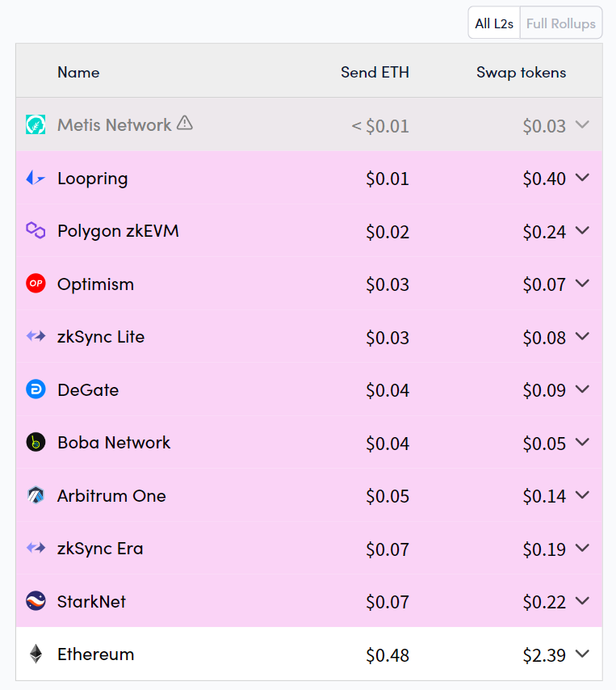Image resolution: width=616 pixels, height=690 pixels.
Task: Click the Ethereum diamond logo icon
Action: pos(36,654)
